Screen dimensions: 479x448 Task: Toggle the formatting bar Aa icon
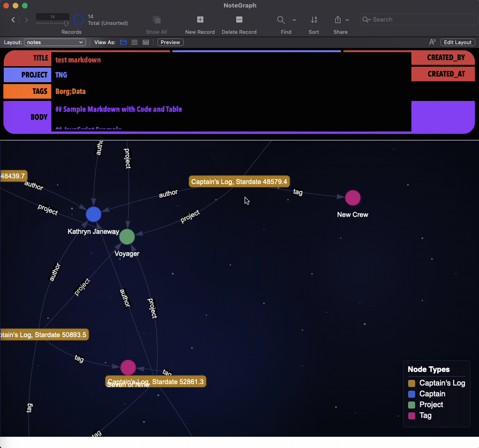(433, 42)
